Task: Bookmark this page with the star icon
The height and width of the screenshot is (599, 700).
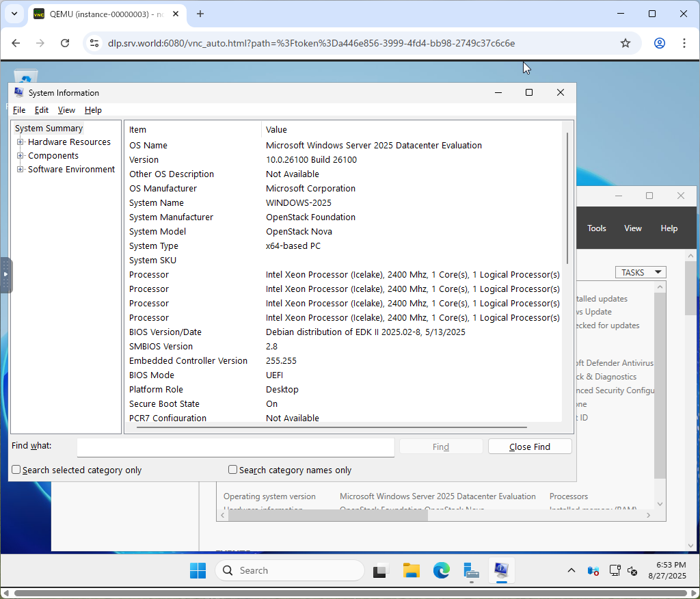Action: (625, 43)
